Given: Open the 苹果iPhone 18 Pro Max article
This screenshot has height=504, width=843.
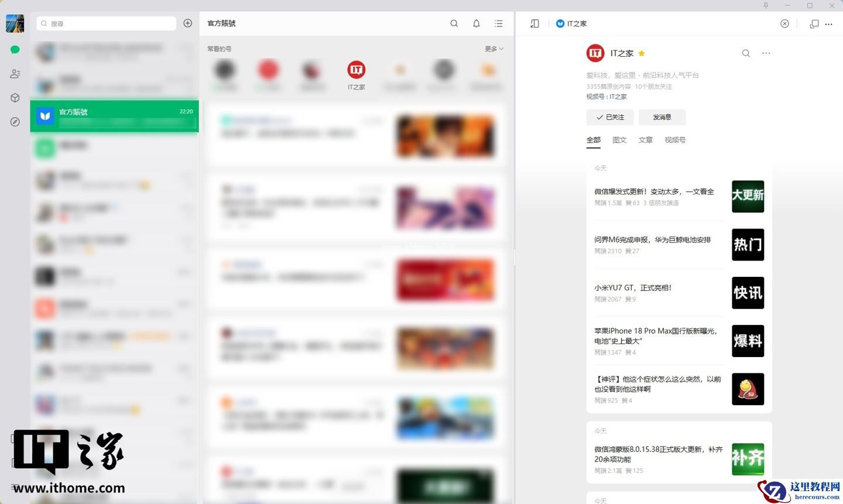Looking at the screenshot, I should tap(656, 335).
